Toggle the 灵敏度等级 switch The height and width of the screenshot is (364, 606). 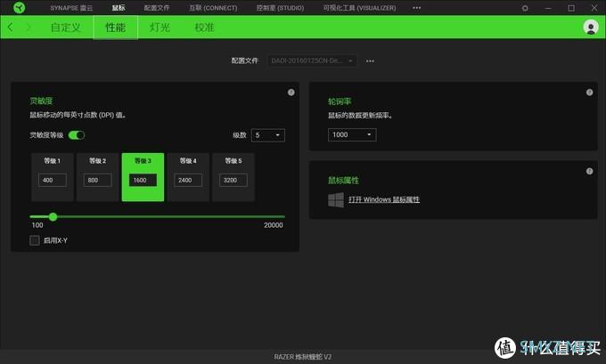(76, 135)
